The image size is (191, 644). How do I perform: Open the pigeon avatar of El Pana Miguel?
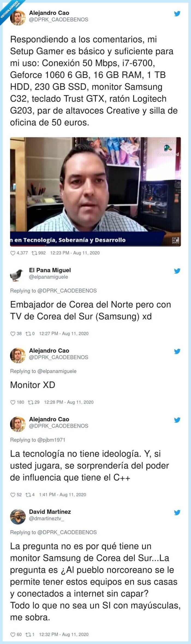(18, 274)
